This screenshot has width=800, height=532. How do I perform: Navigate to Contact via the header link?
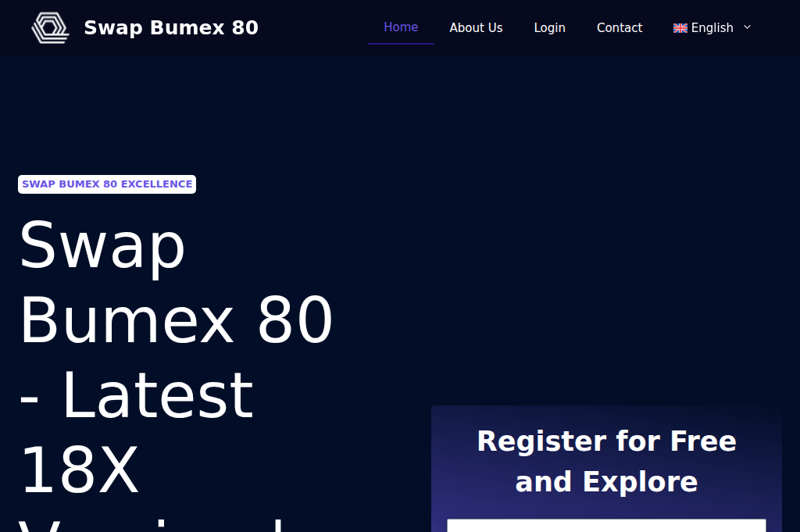pyautogui.click(x=620, y=27)
